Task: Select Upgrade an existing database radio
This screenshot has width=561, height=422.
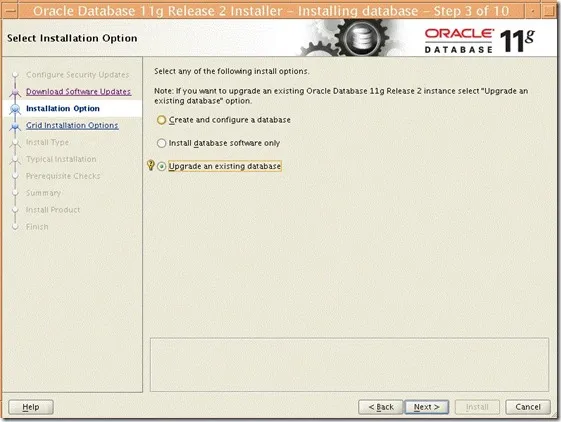Action: click(x=161, y=166)
